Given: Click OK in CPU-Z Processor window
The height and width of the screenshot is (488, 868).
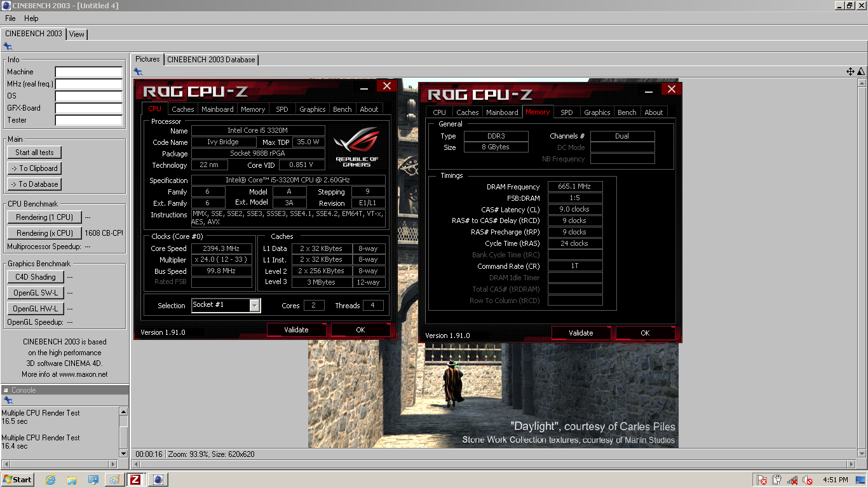Looking at the screenshot, I should [x=360, y=330].
